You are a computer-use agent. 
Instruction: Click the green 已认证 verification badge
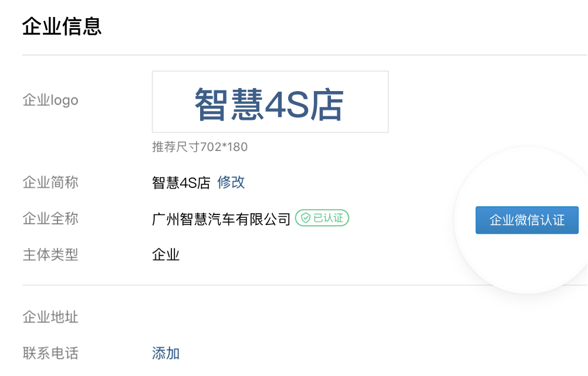pyautogui.click(x=323, y=216)
